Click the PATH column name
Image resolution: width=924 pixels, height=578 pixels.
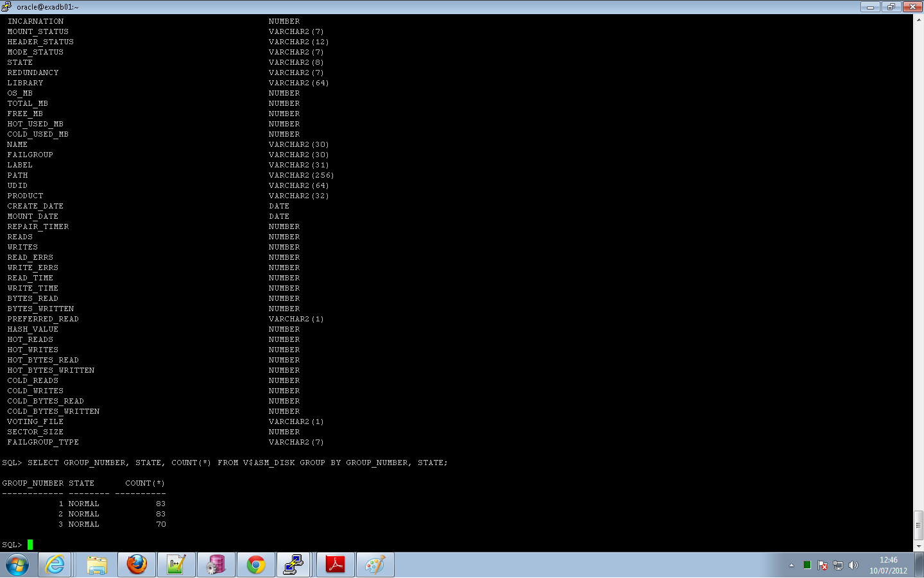[17, 175]
